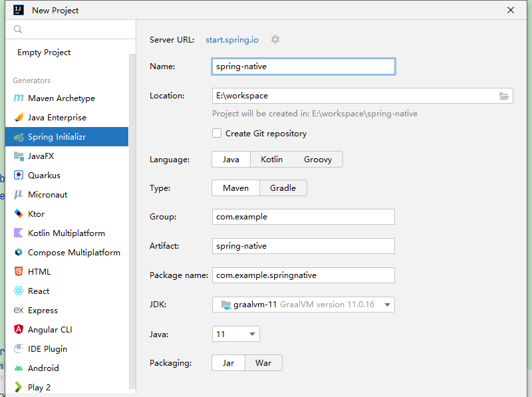Click the project Name field
Viewport: 532px width, 397px height.
pyautogui.click(x=303, y=66)
